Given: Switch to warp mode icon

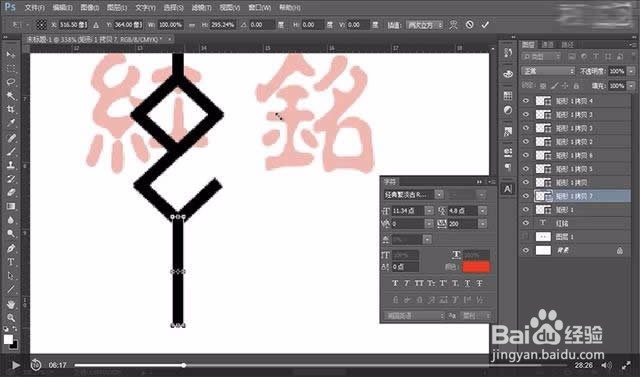Looking at the screenshot, I should pos(453,25).
